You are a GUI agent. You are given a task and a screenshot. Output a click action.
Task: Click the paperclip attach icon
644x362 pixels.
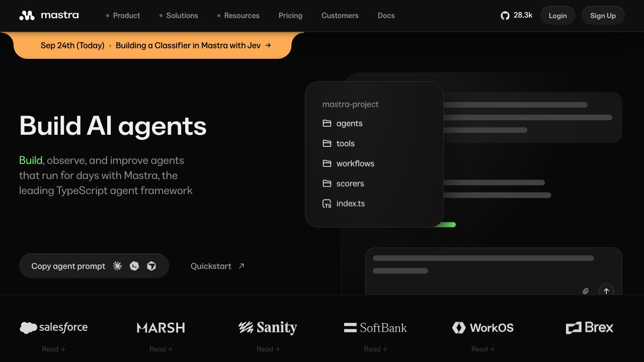[x=586, y=291]
